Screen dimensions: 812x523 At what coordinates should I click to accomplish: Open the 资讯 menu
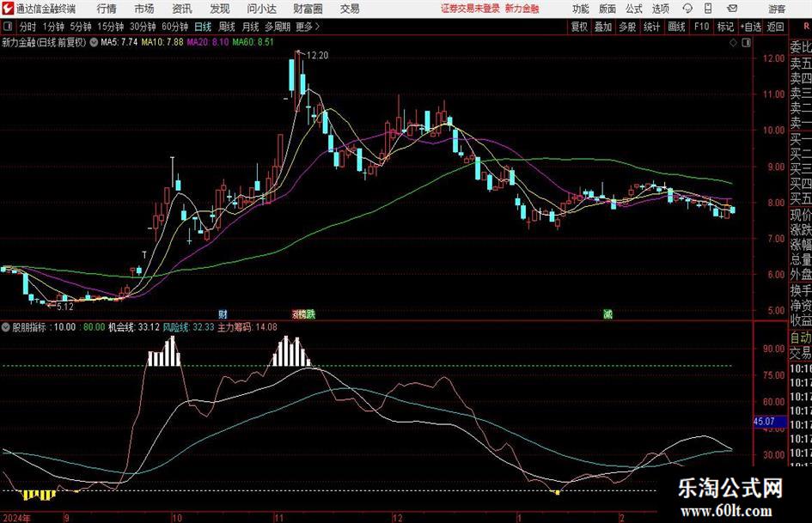tap(182, 9)
